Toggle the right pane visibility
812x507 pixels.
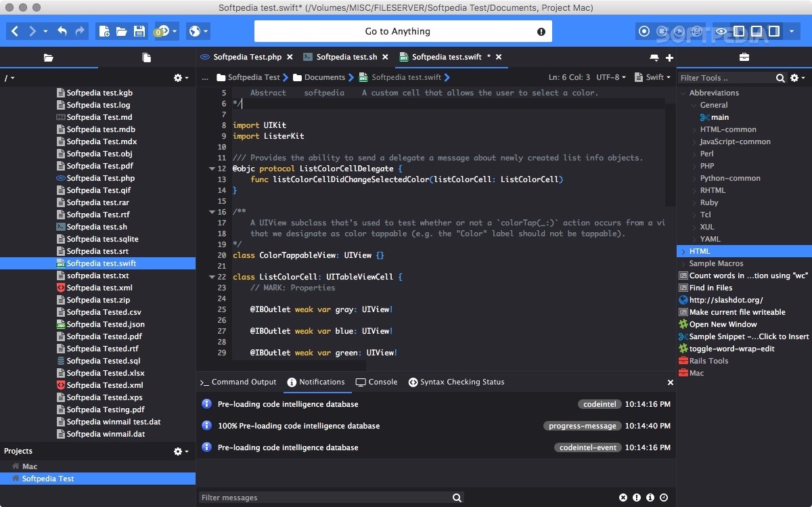[x=774, y=31]
